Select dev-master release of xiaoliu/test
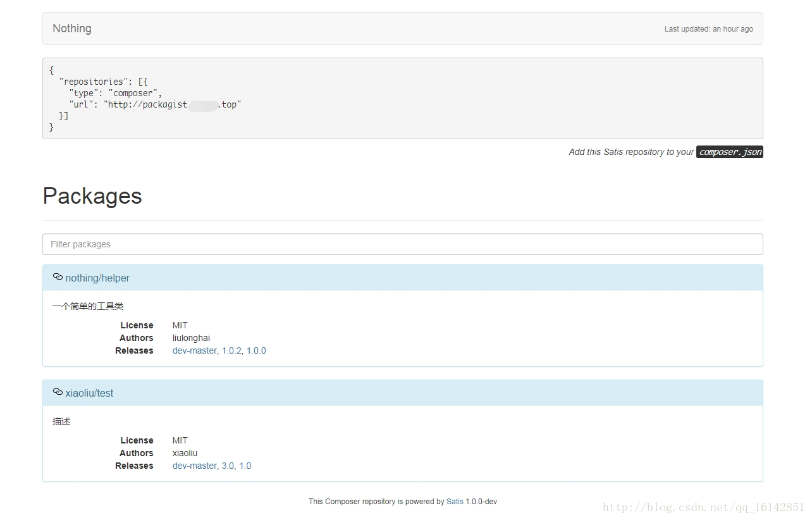 tap(195, 466)
